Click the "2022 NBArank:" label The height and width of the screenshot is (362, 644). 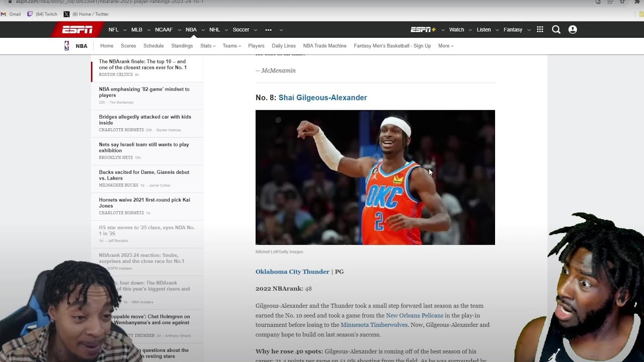(279, 289)
